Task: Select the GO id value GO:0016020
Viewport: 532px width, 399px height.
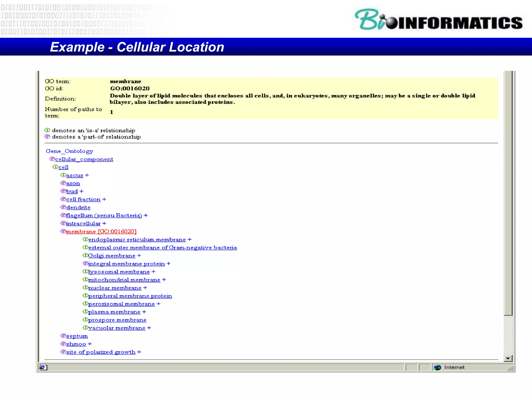Action: tap(130, 89)
